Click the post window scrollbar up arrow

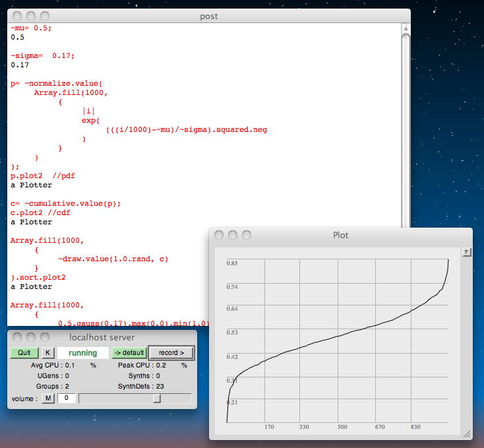tap(406, 28)
